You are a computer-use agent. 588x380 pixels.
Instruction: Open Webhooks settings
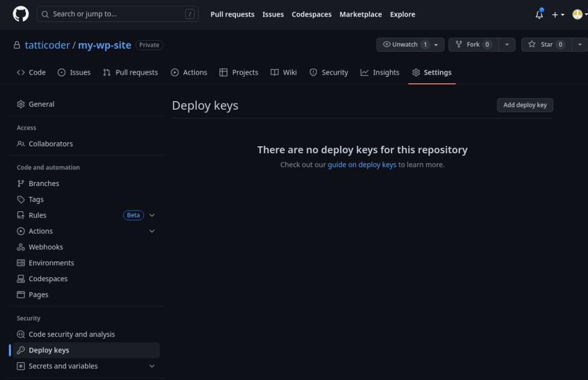tap(86, 247)
